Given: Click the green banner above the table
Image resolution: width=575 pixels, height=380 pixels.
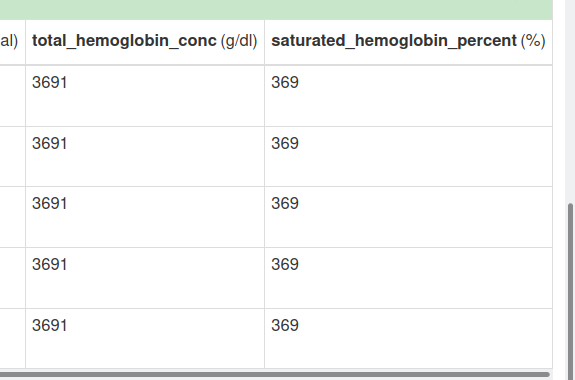Looking at the screenshot, I should point(276,10).
